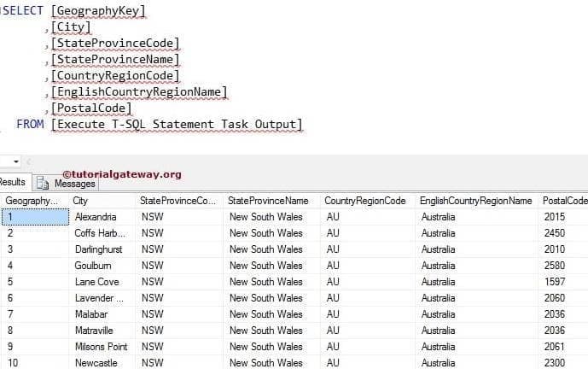This screenshot has height=369, width=588.
Task: Click postal code 2300 cell
Action: click(x=563, y=363)
